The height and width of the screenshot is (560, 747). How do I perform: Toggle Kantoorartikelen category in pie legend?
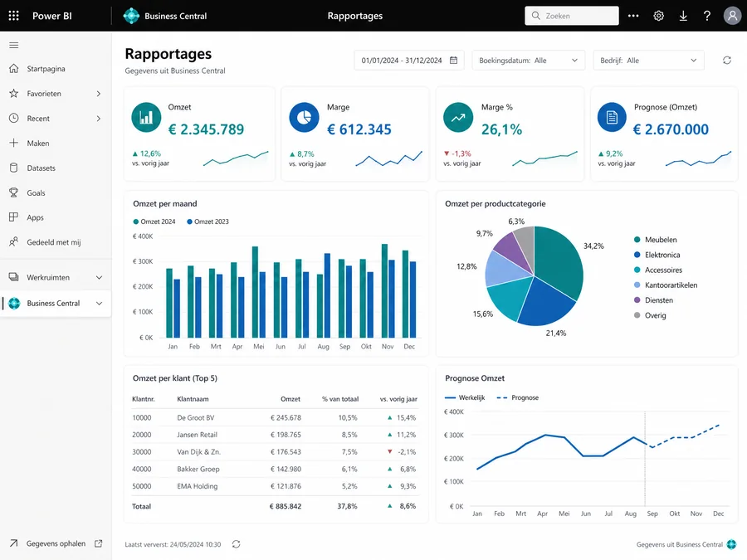[666, 285]
